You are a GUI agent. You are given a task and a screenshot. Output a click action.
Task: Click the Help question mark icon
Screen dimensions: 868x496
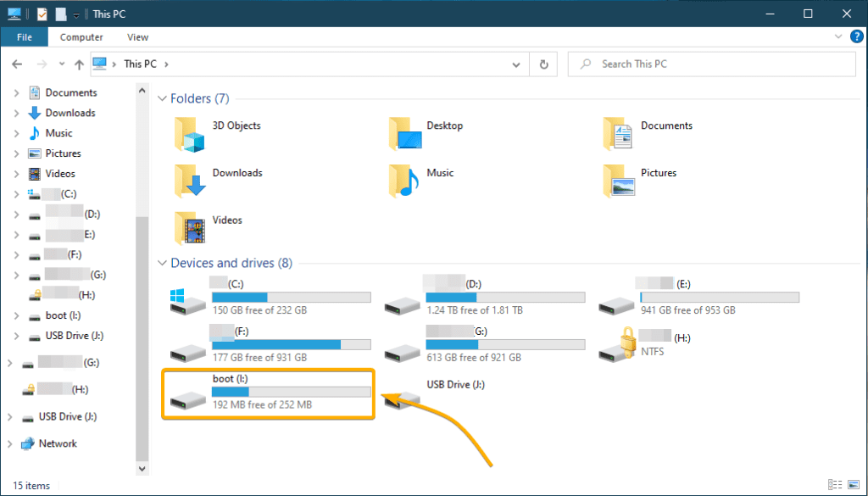856,37
